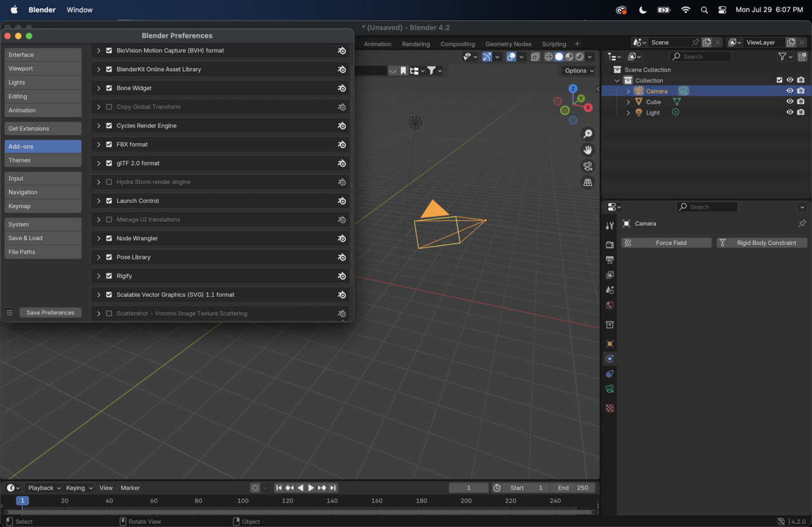The image size is (812, 527).
Task: Select the Themes preferences section
Action: click(x=43, y=160)
